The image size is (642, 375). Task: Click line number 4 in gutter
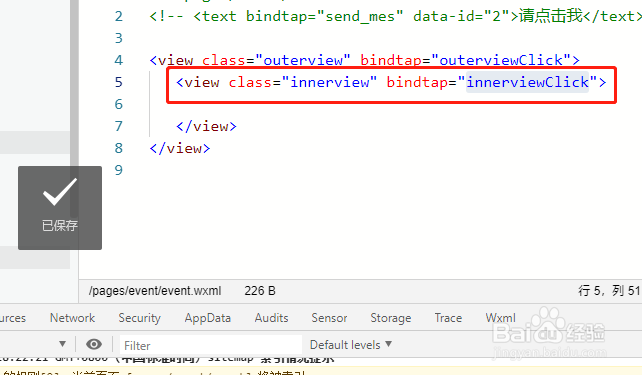(118, 60)
